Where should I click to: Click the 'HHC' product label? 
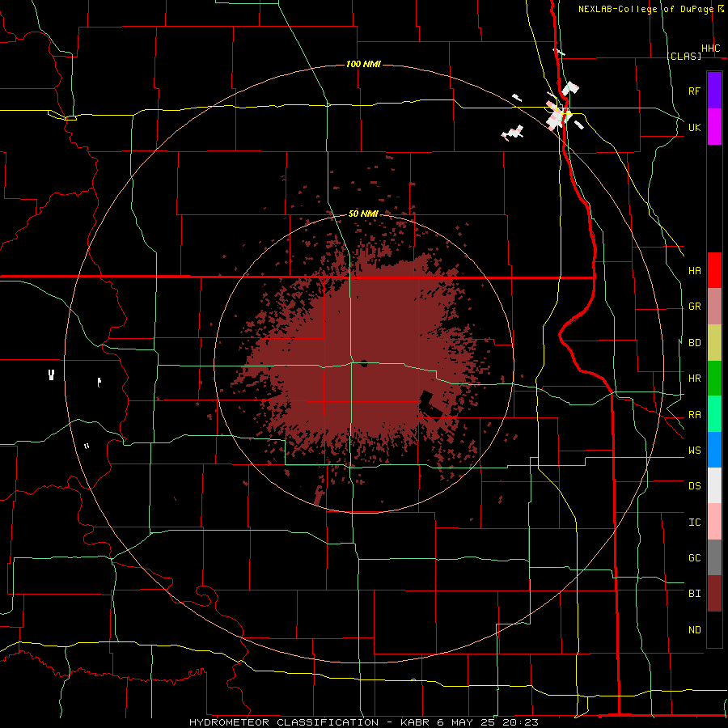[x=711, y=49]
